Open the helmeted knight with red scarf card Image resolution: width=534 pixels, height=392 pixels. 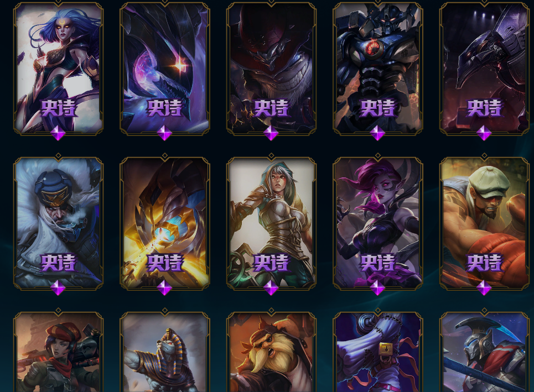(x=484, y=352)
